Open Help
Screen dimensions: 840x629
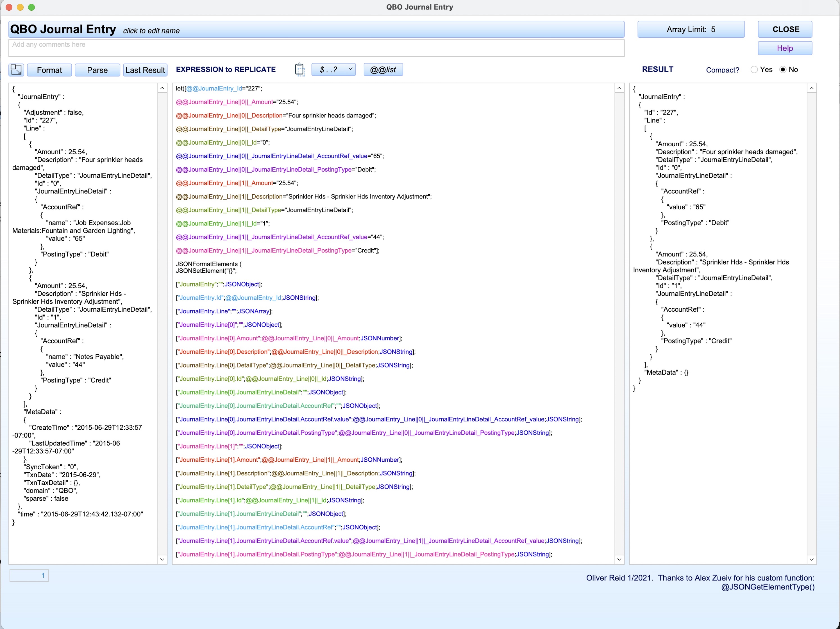point(785,48)
